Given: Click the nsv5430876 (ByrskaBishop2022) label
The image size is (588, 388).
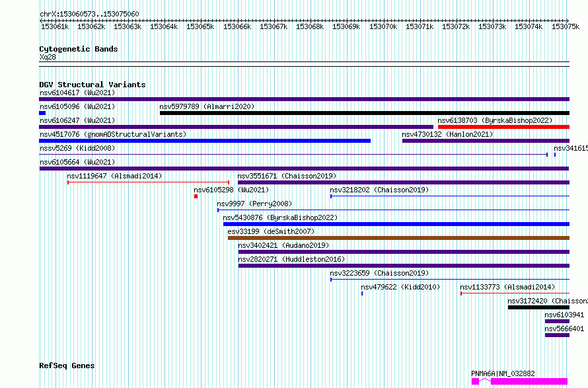Looking at the screenshot, I should pyautogui.click(x=280, y=217).
